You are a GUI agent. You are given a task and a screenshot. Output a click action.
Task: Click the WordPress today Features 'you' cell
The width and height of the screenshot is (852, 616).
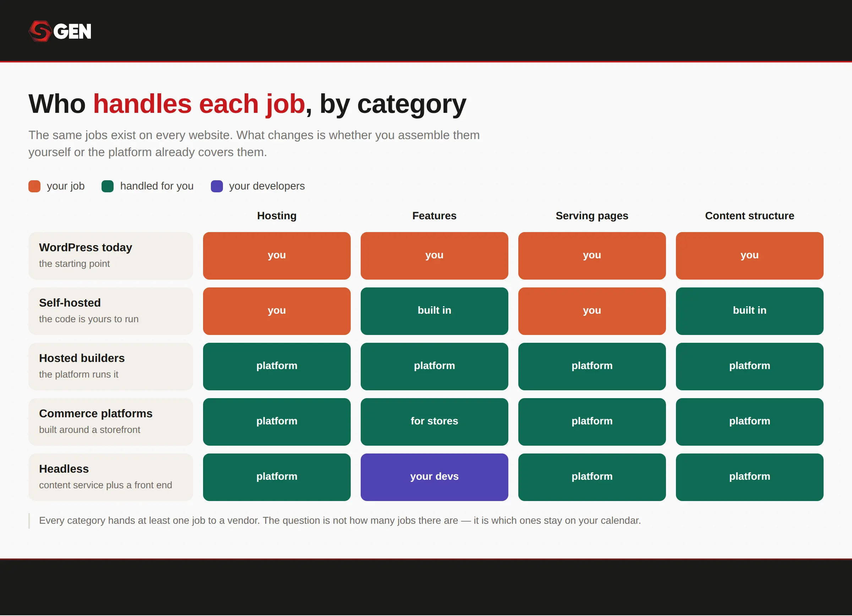pos(434,255)
